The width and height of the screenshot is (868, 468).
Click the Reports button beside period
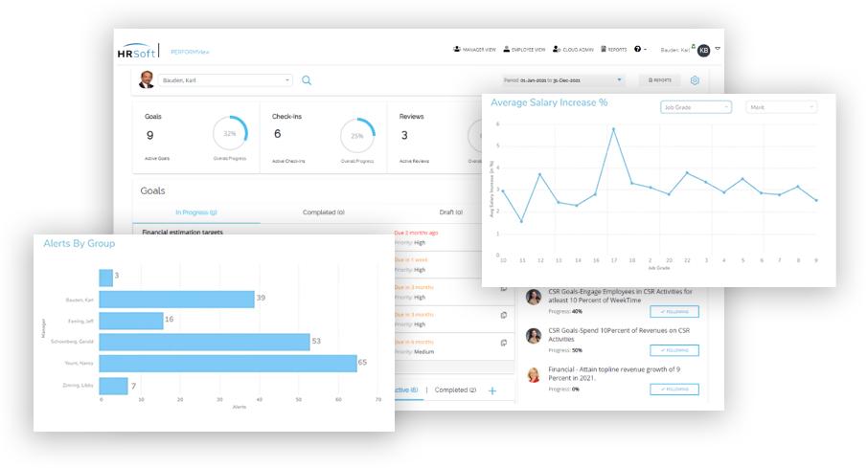coord(660,80)
